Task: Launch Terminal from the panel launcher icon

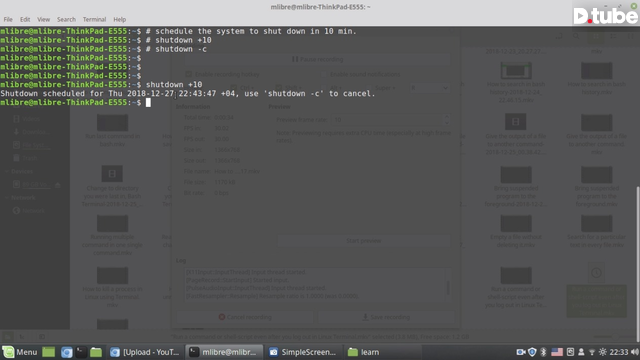Action: pyautogui.click(x=81, y=352)
